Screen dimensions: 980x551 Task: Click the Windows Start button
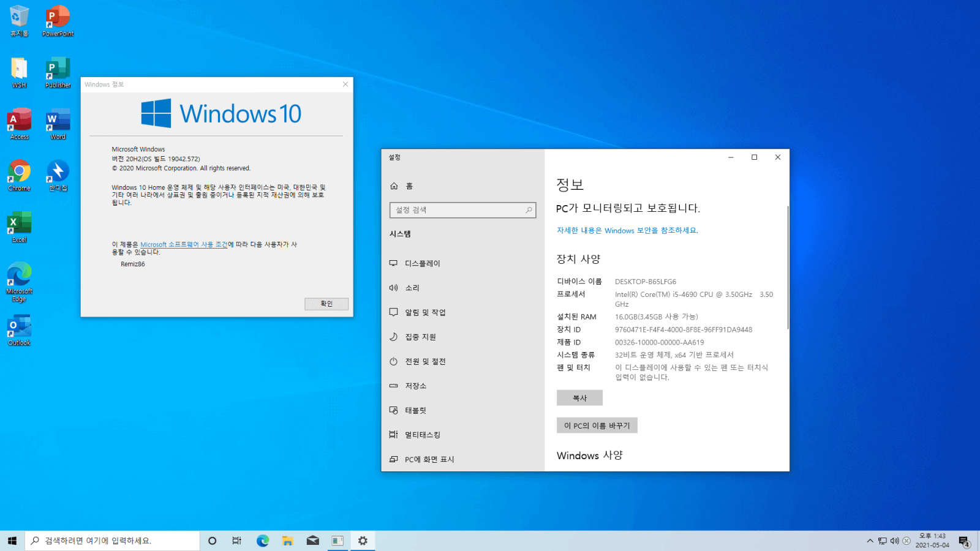[x=12, y=541]
